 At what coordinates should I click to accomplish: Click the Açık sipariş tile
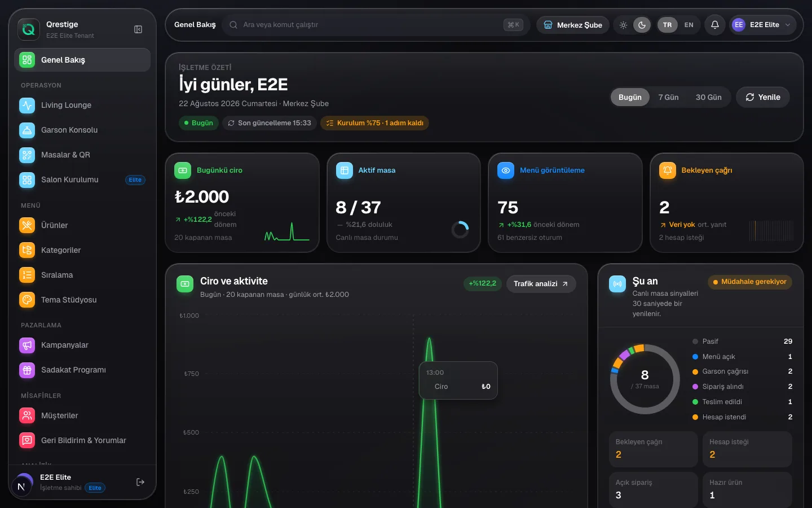tap(654, 489)
